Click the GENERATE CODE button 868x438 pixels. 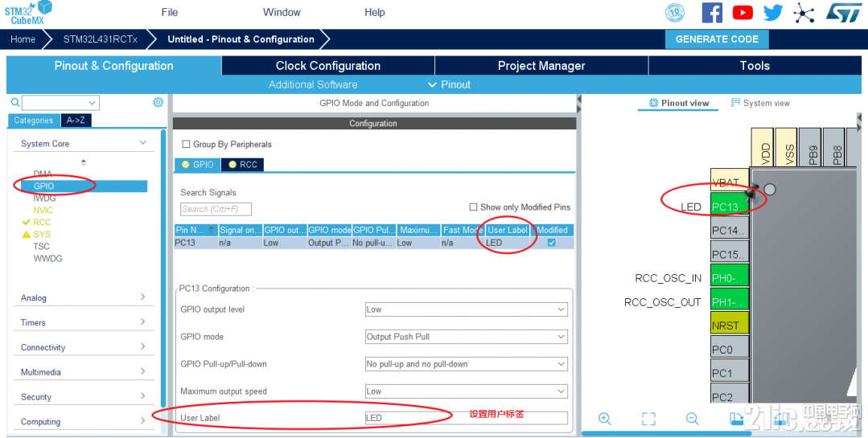pos(717,39)
